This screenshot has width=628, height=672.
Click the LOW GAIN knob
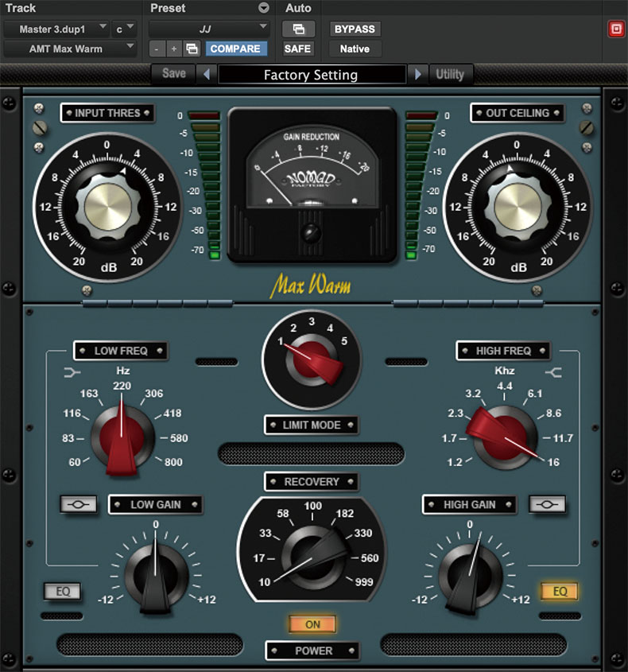coord(157,575)
